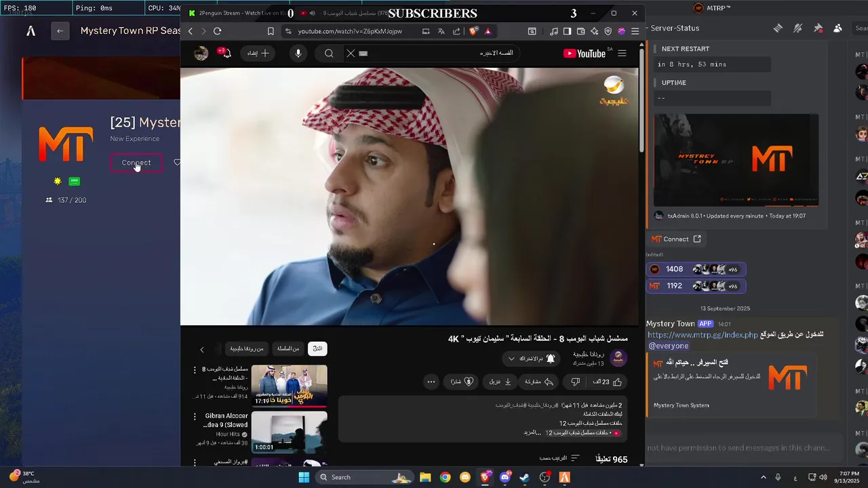This screenshot has height=488, width=868.
Task: Open the browser hamburger menu
Action: point(635,31)
